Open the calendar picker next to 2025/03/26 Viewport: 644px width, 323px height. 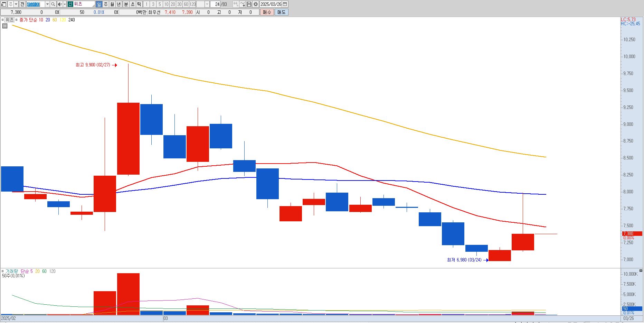[x=285, y=4]
